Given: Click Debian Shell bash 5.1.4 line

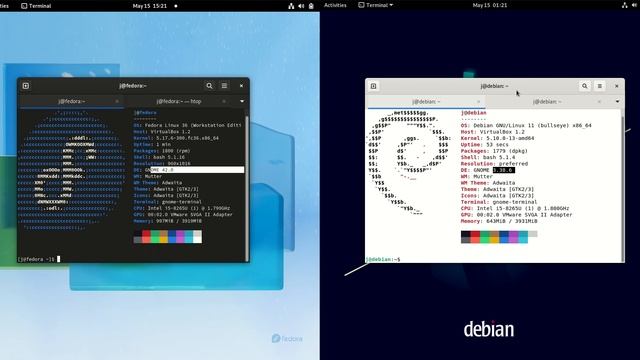Looking at the screenshot, I should 488,157.
